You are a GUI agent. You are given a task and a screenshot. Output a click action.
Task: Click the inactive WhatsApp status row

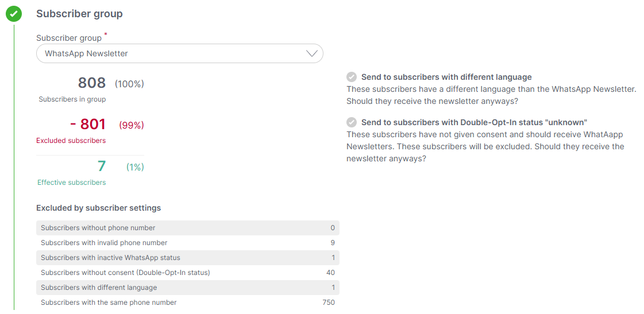pos(188,258)
